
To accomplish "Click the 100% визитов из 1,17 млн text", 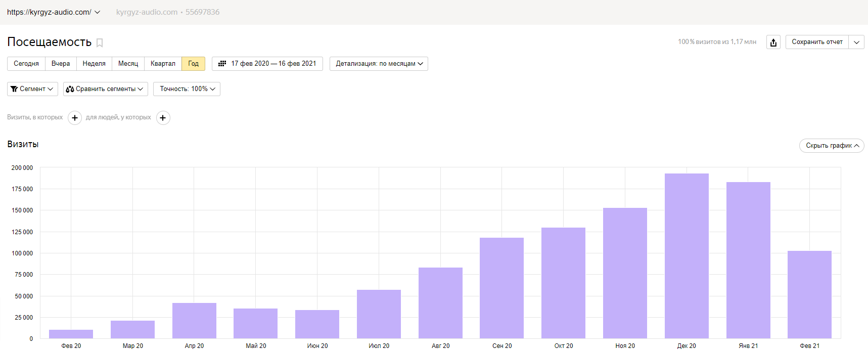I will click(717, 42).
